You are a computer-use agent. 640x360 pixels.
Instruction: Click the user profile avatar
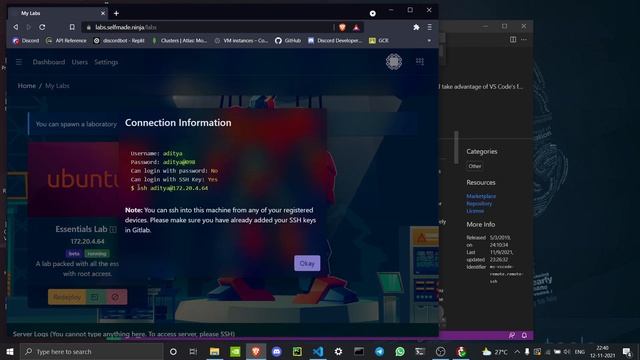394,62
